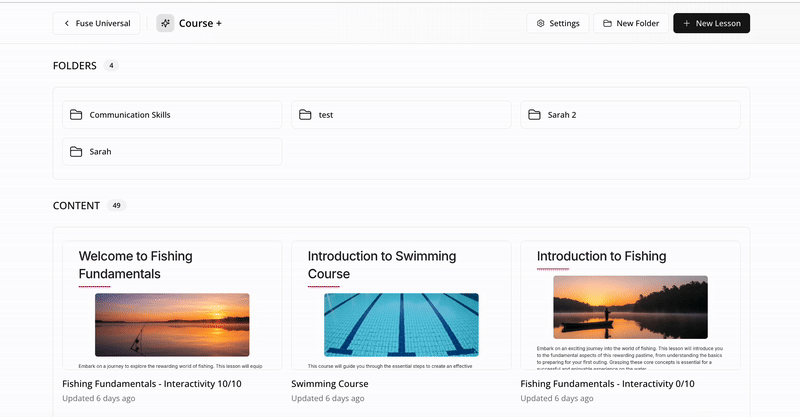Open the Communication Skills folder
Image resolution: width=800 pixels, height=417 pixels.
[x=171, y=115]
